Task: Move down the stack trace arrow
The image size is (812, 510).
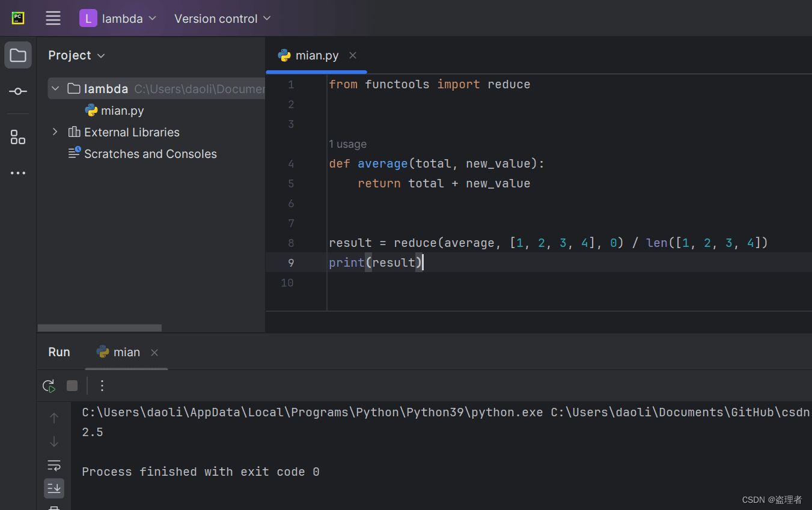Action: tap(54, 442)
